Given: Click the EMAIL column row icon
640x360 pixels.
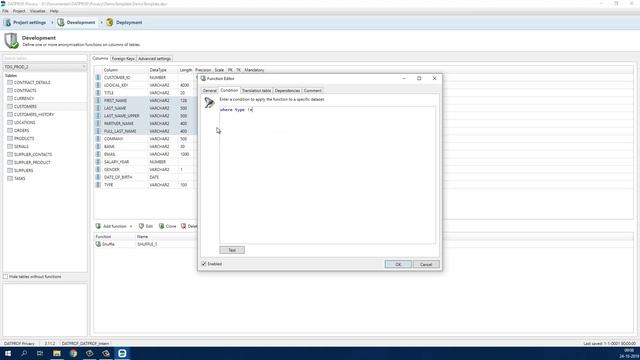Looking at the screenshot, I should tap(98, 154).
